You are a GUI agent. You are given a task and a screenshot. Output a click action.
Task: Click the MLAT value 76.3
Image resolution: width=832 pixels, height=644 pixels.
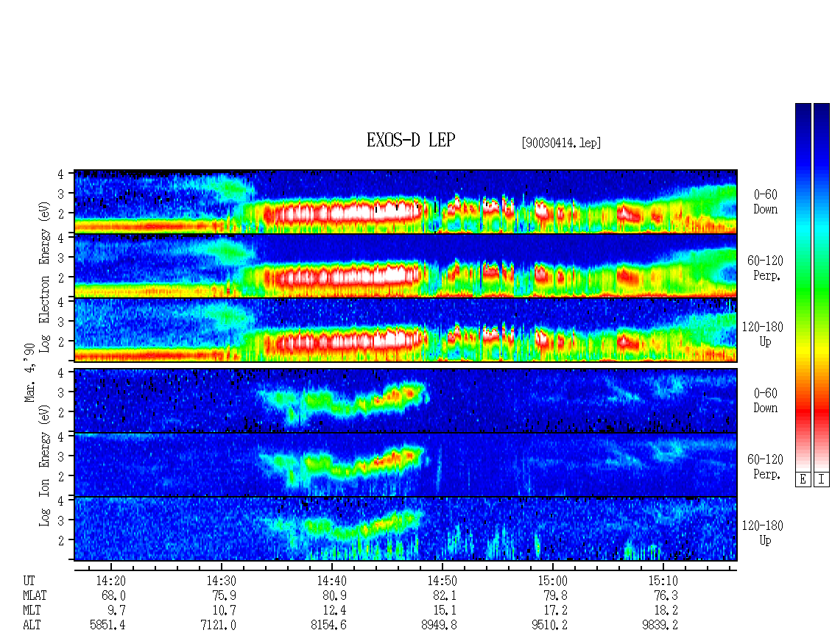coord(666,595)
